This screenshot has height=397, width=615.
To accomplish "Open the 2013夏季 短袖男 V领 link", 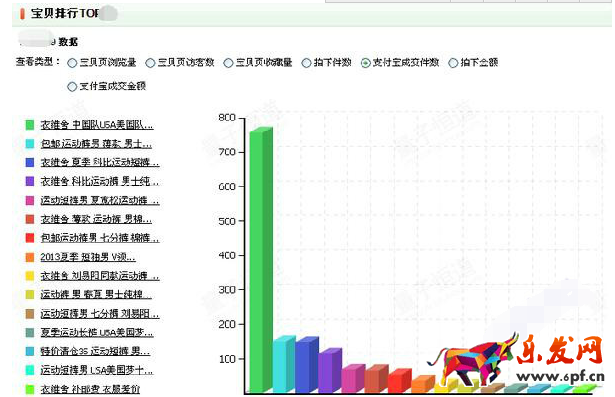I will click(88, 257).
